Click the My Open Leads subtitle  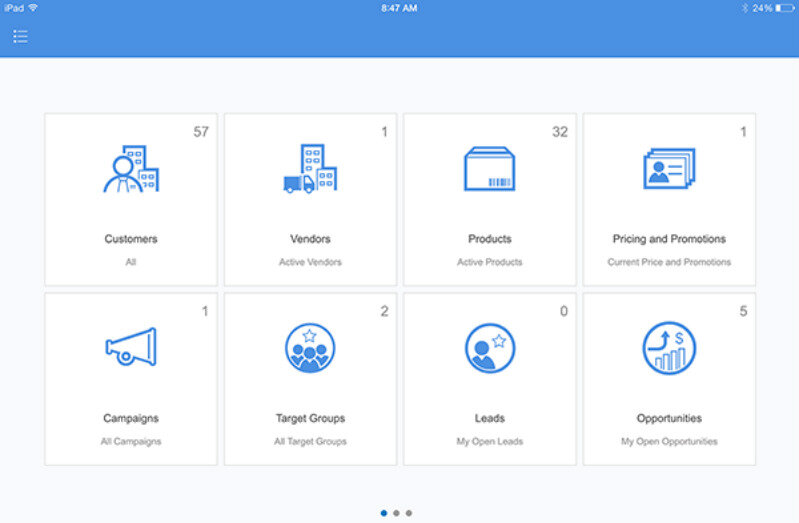(x=489, y=441)
